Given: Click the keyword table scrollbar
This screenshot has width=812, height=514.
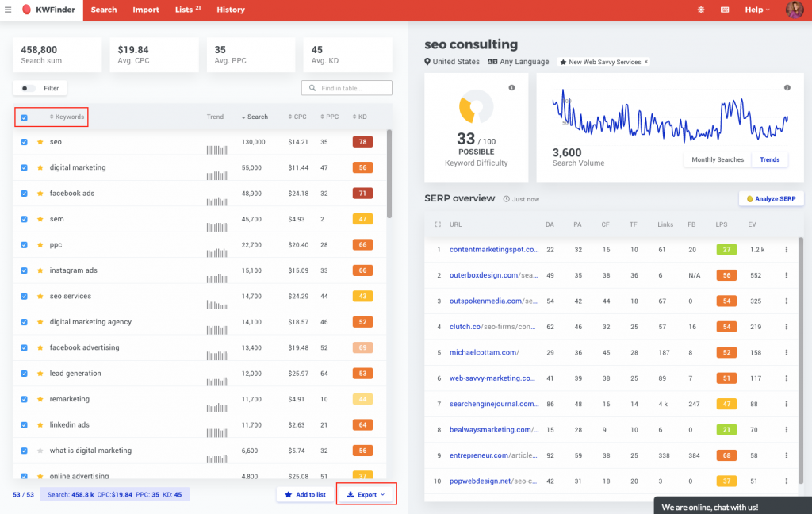Looking at the screenshot, I should tap(389, 174).
